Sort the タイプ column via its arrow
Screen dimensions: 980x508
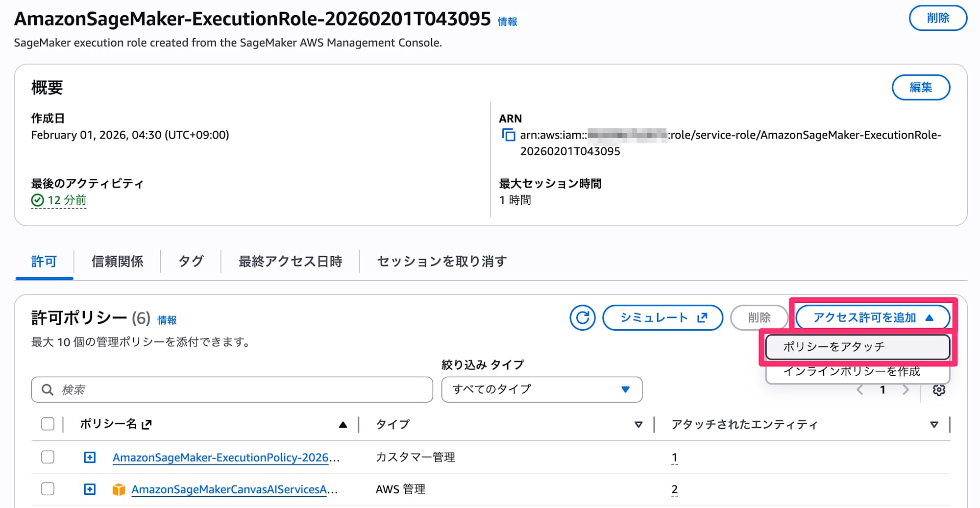[x=638, y=425]
